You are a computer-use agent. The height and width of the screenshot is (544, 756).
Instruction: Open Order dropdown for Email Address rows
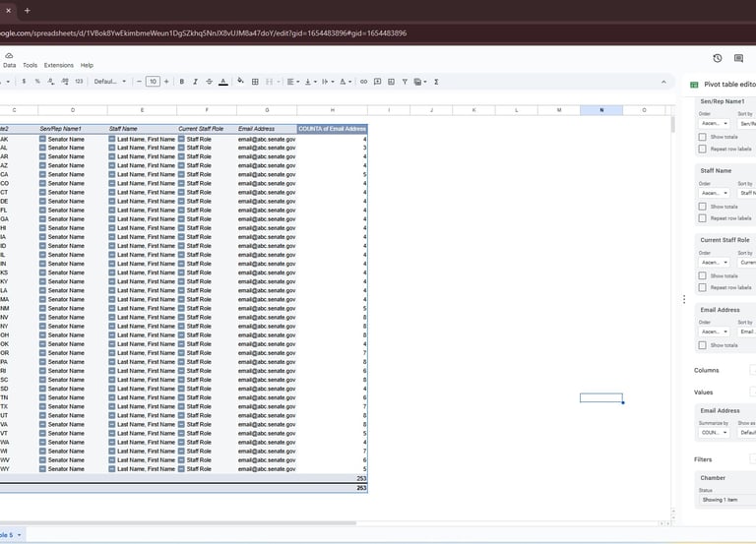point(714,332)
